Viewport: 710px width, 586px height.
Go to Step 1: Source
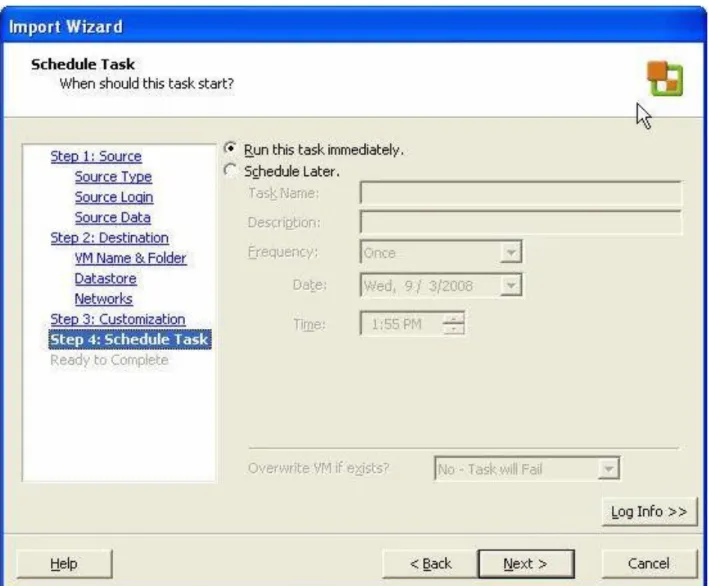(x=96, y=156)
